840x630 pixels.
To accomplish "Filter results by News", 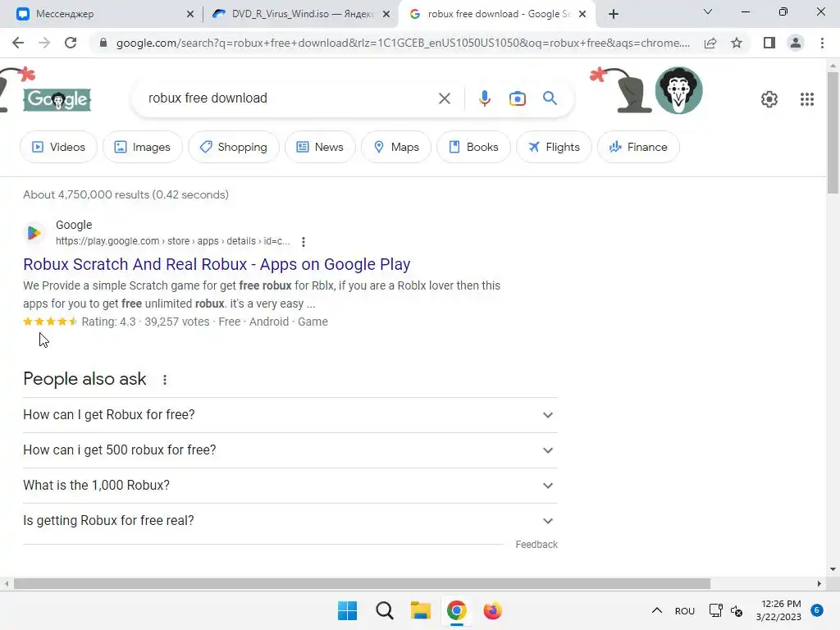I will pyautogui.click(x=320, y=147).
